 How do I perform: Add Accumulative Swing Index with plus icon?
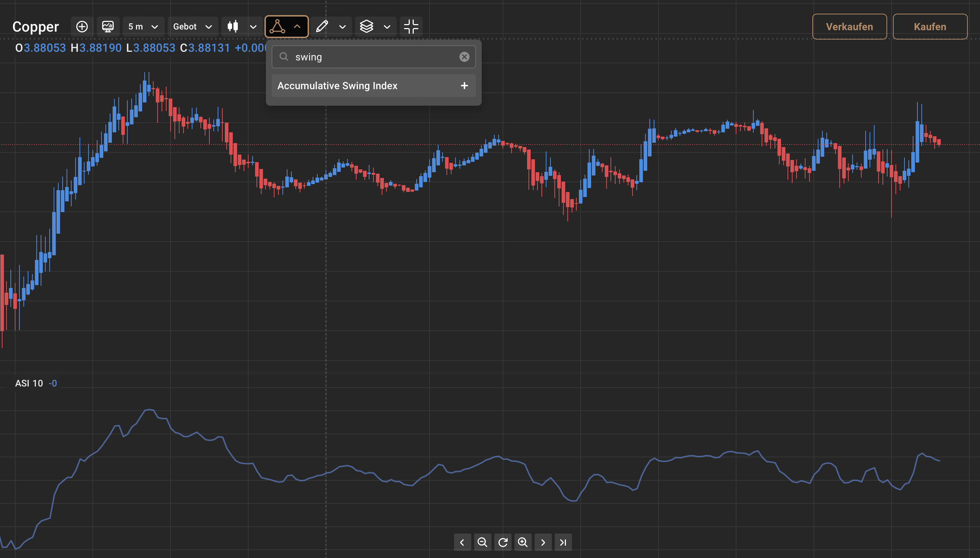coord(464,86)
